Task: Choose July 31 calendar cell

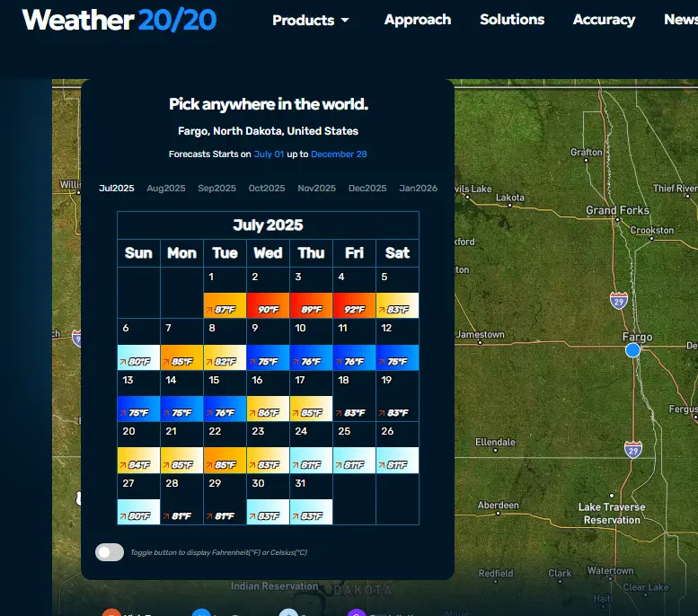Action: [x=311, y=499]
